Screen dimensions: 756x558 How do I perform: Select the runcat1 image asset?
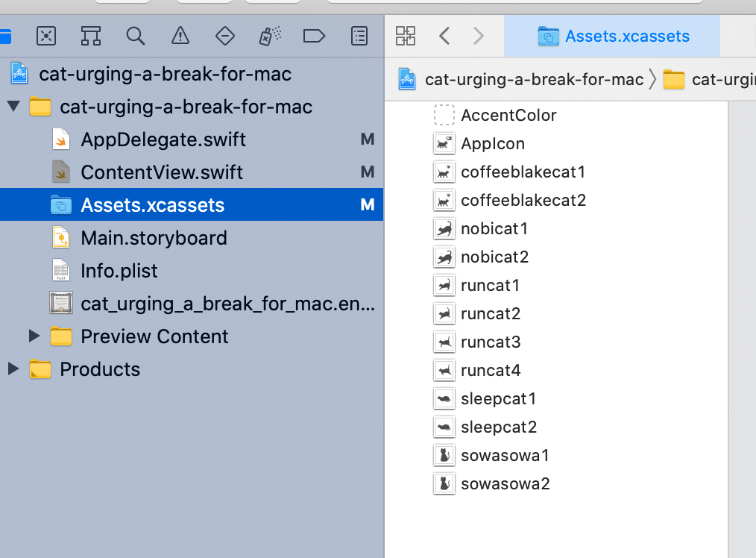491,285
